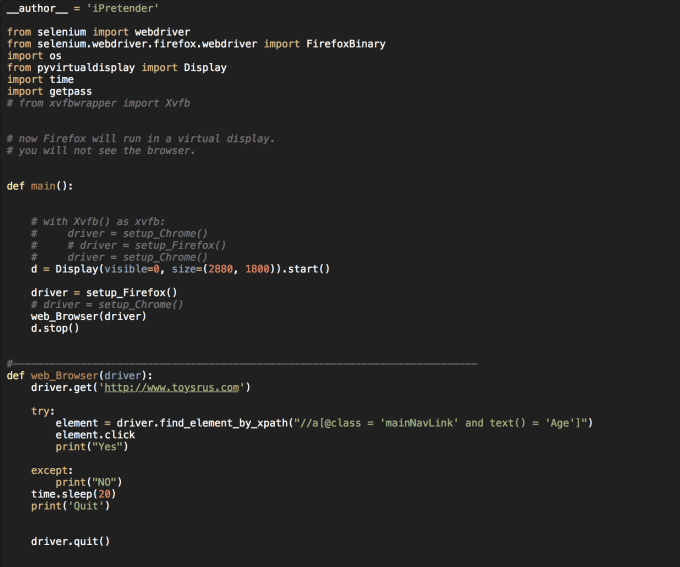The image size is (680, 567).
Task: Click the 'import os' line
Action: coord(34,56)
